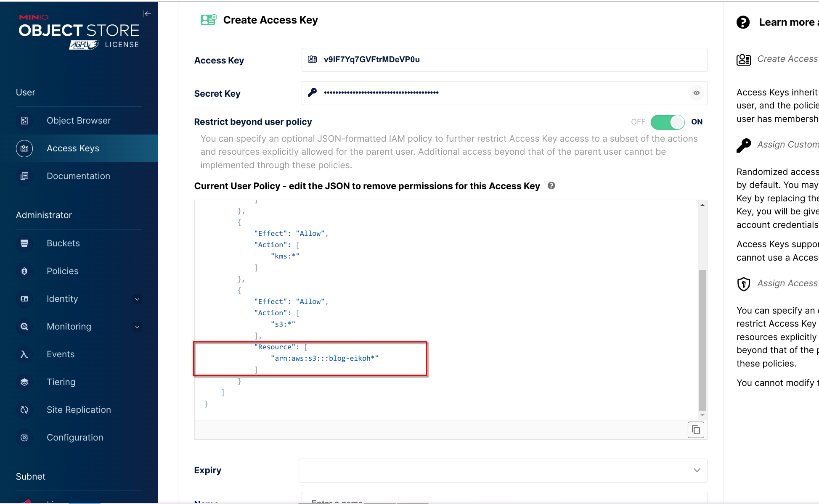The width and height of the screenshot is (819, 504).
Task: Collapse the sidebar with the arrow icon
Action: click(x=147, y=14)
